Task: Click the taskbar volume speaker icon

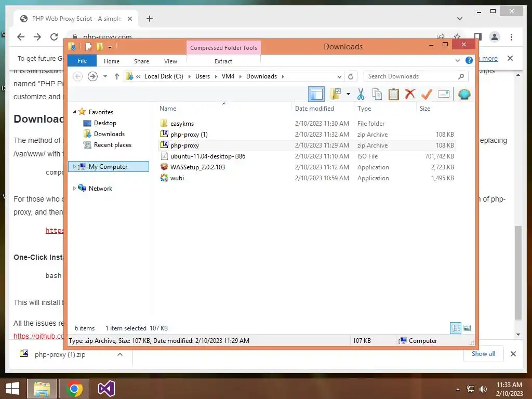Action: click(483, 389)
